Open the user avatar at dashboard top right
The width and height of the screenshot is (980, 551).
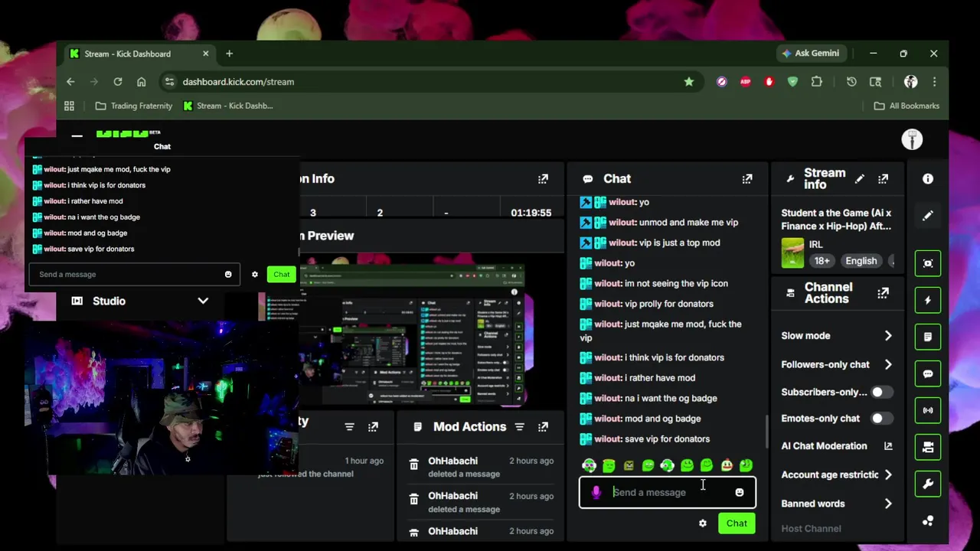912,139
